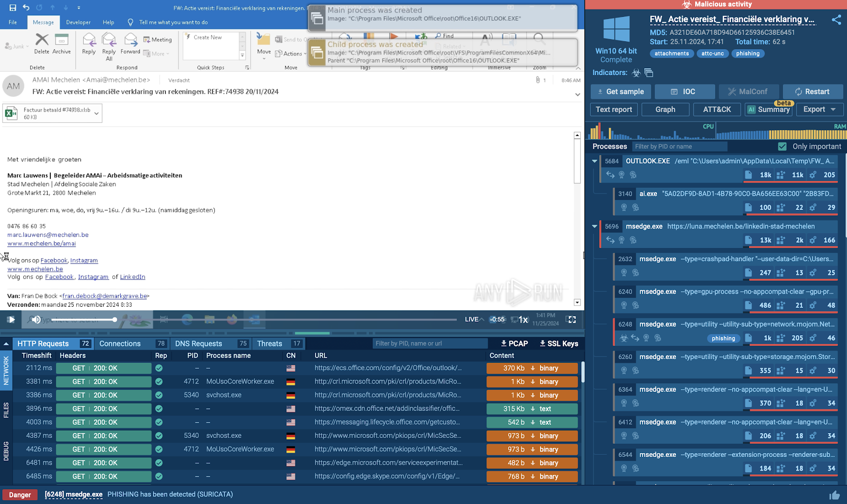This screenshot has width=847, height=504.
Task: Click the files icon in the OUTLOOK.EXE row
Action: click(749, 175)
